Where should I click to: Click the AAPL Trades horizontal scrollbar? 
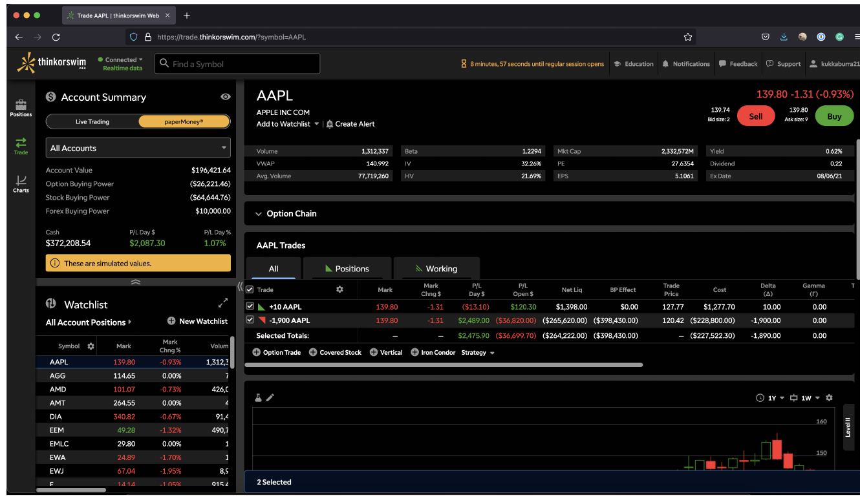coord(444,365)
